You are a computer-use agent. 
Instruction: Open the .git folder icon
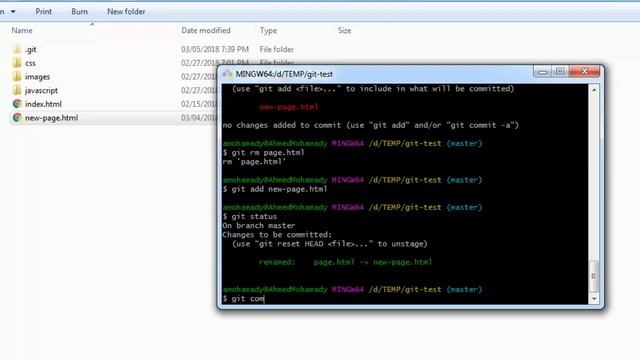tap(17, 49)
